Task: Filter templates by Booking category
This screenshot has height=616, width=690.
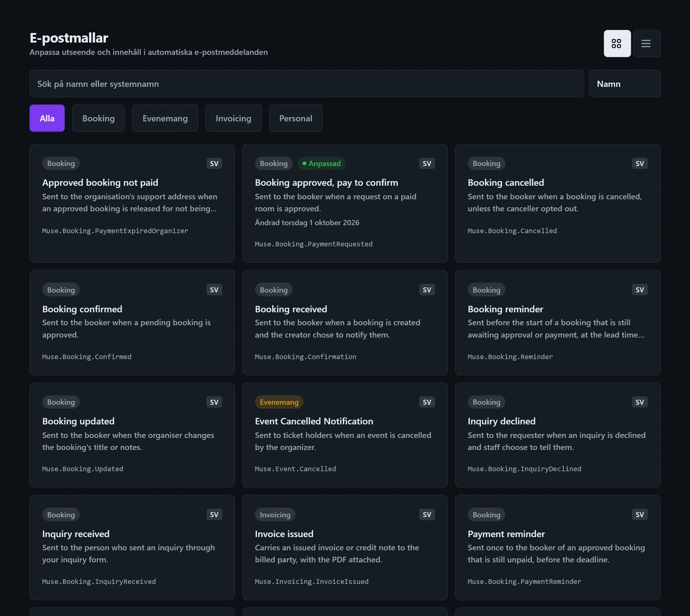Action: [99, 118]
